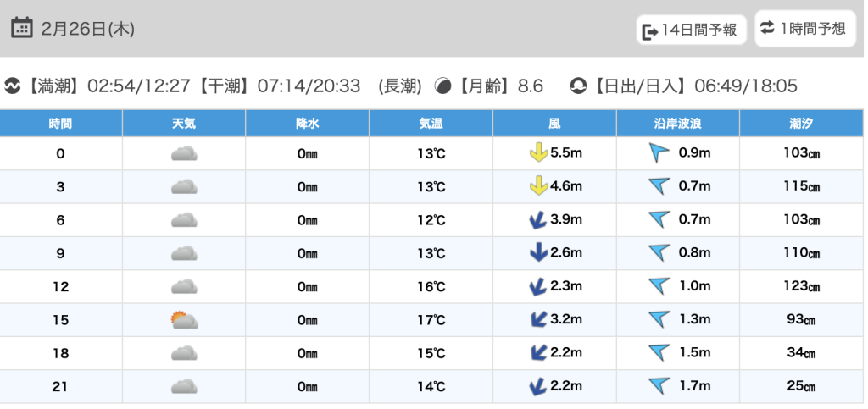The image size is (868, 409).
Task: Click the sunrise icon beside 日出/日入
Action: [578, 86]
